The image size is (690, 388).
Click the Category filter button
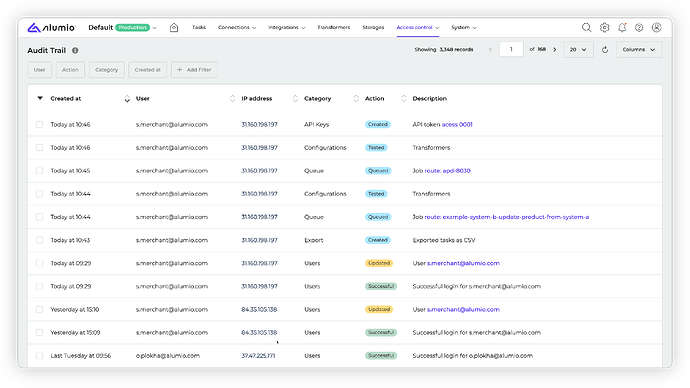[106, 70]
